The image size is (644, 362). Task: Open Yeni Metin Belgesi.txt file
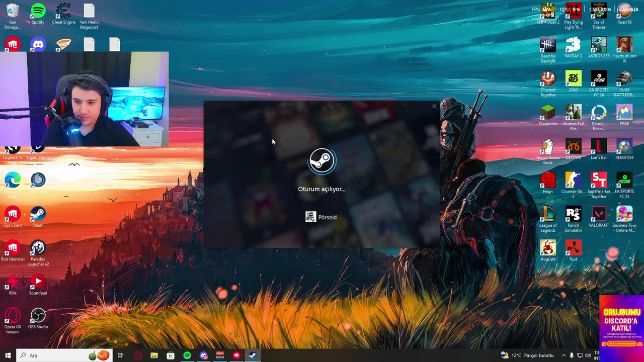click(x=89, y=17)
